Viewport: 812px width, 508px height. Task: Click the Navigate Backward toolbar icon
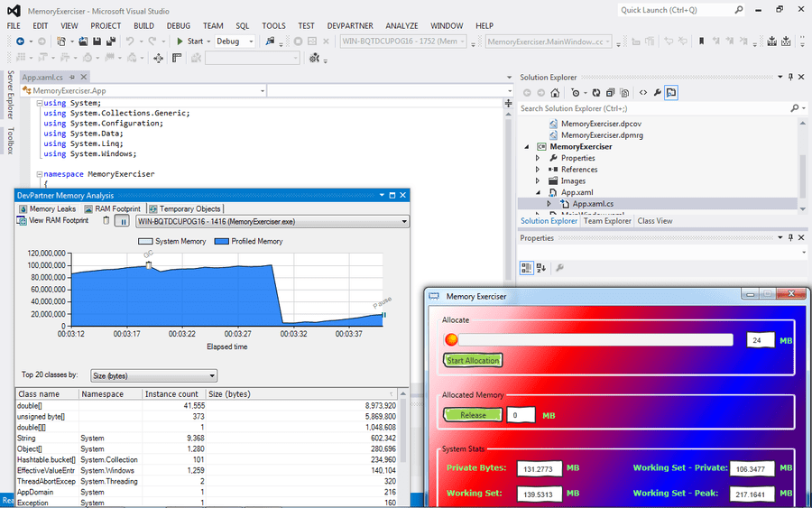[x=20, y=42]
